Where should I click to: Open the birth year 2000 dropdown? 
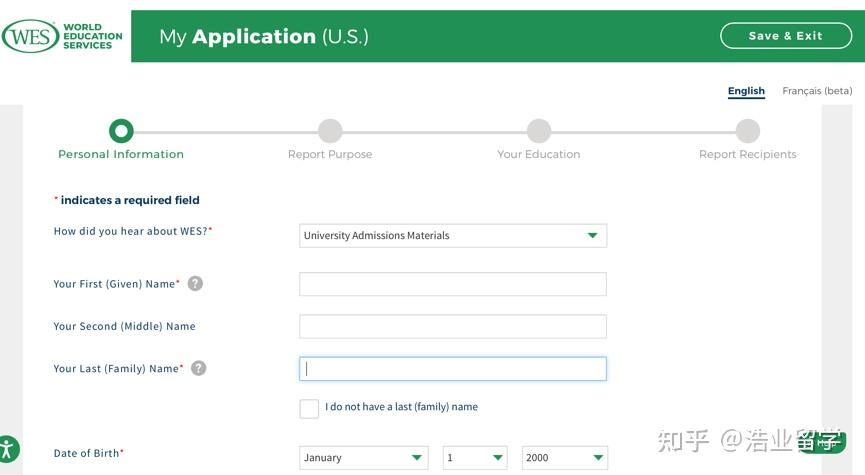point(564,458)
